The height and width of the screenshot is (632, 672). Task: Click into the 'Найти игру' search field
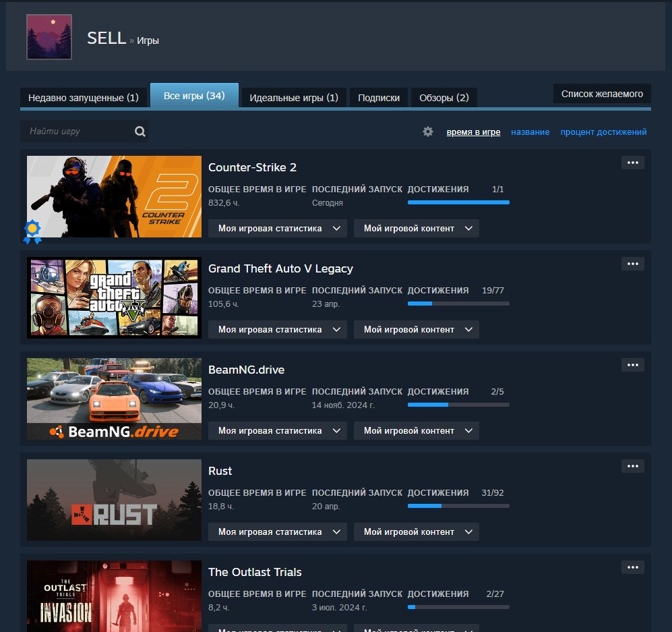(78, 132)
